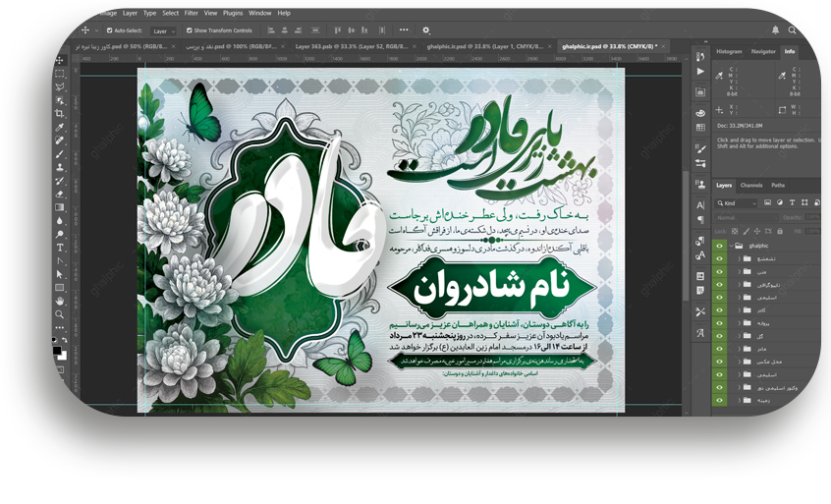The image size is (831, 504).
Task: Expand the ghalphic group folder arrow
Action: (x=730, y=246)
